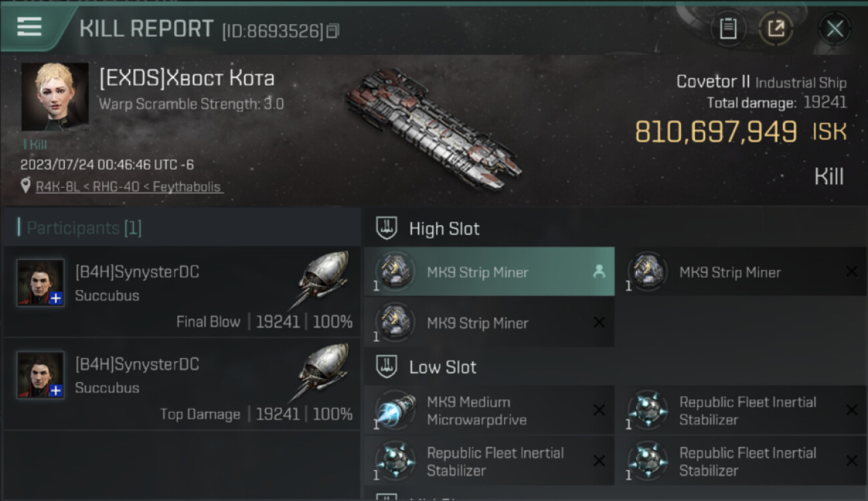Click the clipboard icon in header

pos(728,29)
